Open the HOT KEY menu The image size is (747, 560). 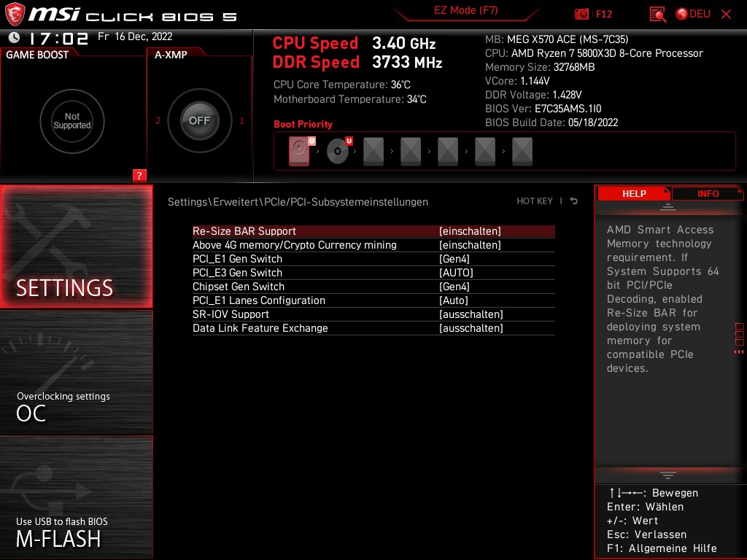click(x=535, y=201)
